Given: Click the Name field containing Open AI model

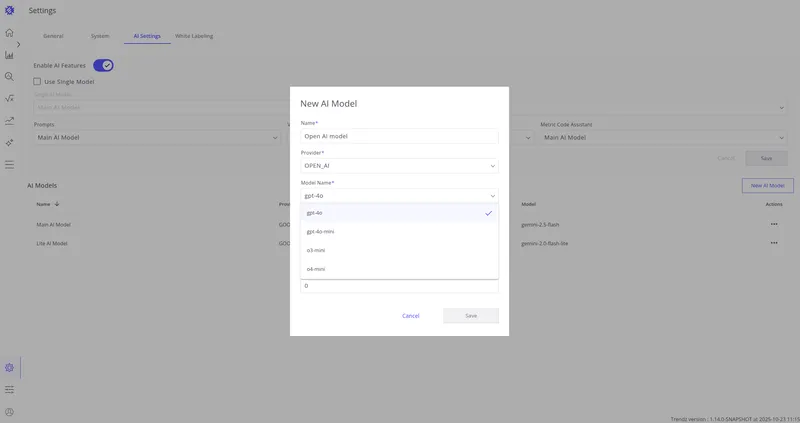Looking at the screenshot, I should [x=399, y=136].
